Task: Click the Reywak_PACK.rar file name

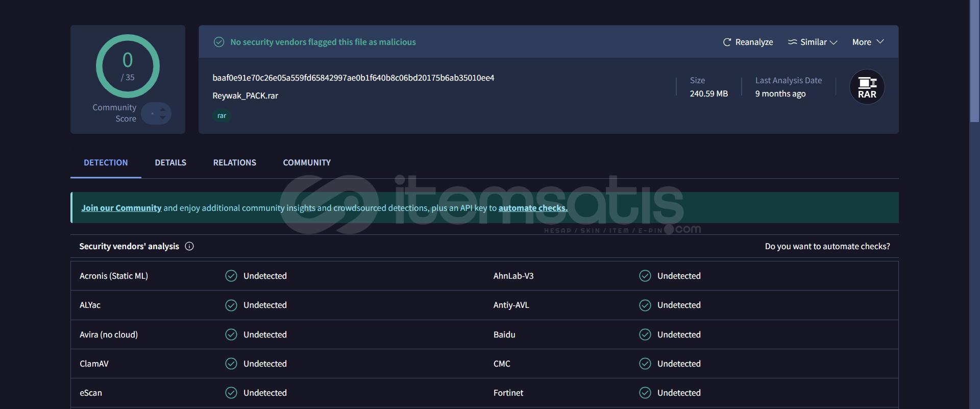Action: tap(245, 95)
